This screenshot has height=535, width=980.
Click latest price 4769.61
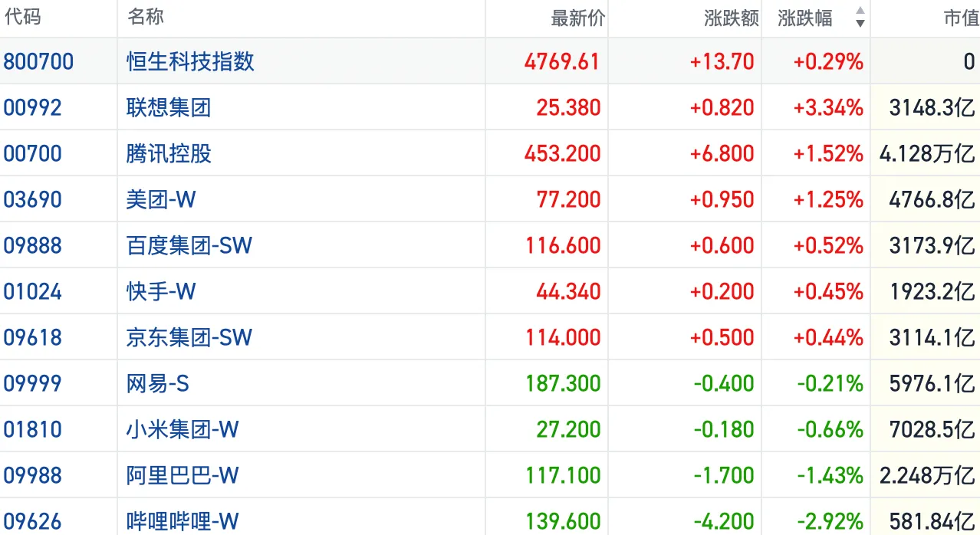[x=562, y=61]
